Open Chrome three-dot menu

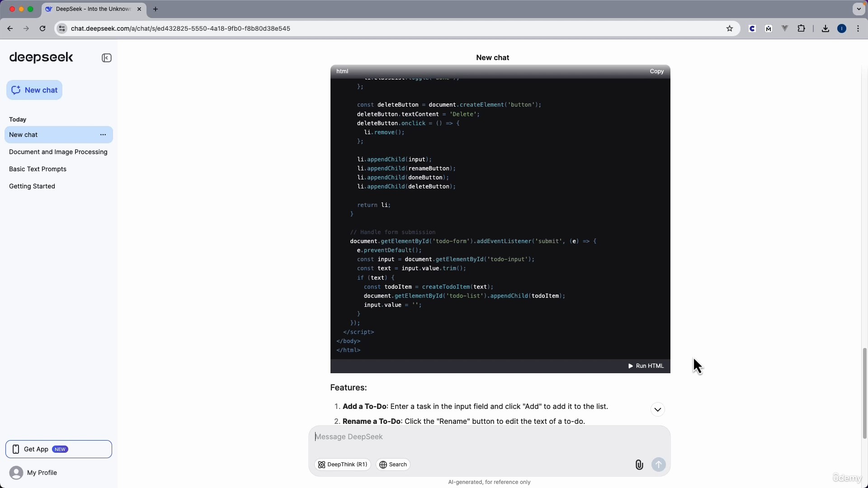click(858, 28)
